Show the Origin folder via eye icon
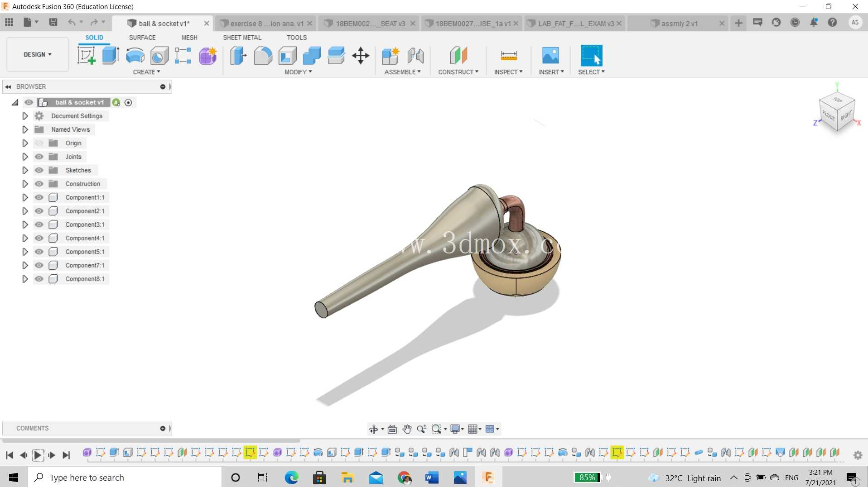The height and width of the screenshot is (487, 868). [x=39, y=143]
